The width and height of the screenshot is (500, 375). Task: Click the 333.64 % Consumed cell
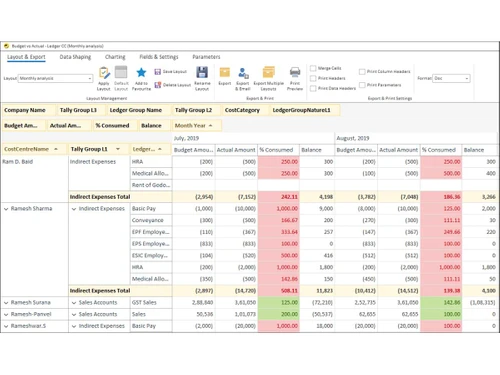pos(279,232)
